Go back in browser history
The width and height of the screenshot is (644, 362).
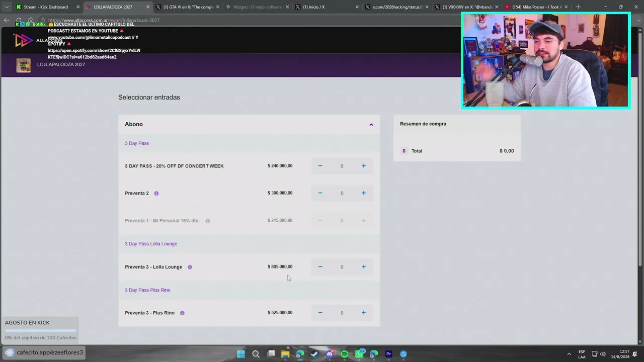click(7, 20)
